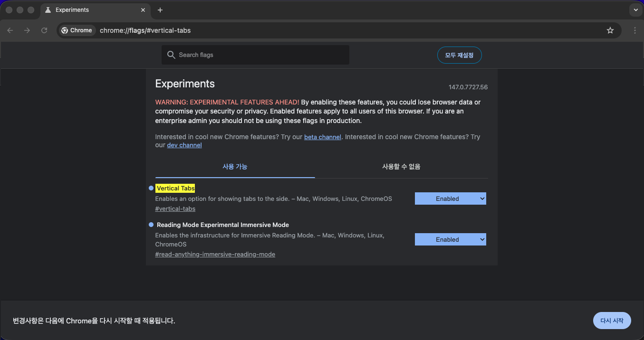Open the dev channel link

click(184, 145)
